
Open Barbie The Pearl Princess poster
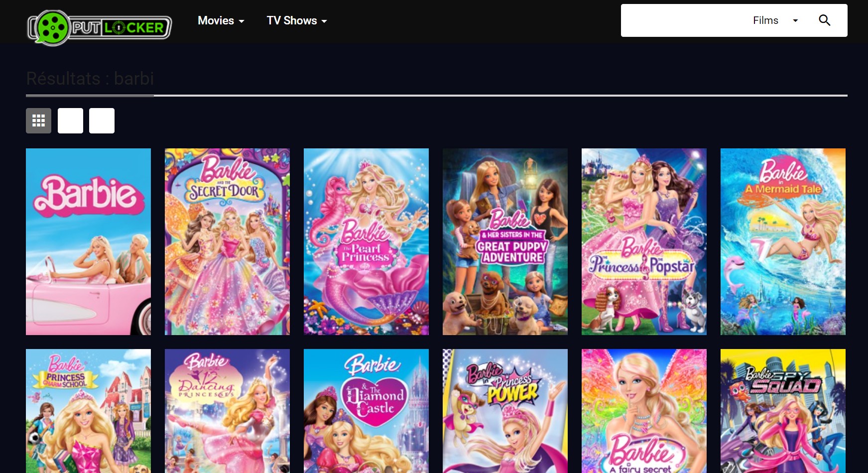click(x=366, y=241)
